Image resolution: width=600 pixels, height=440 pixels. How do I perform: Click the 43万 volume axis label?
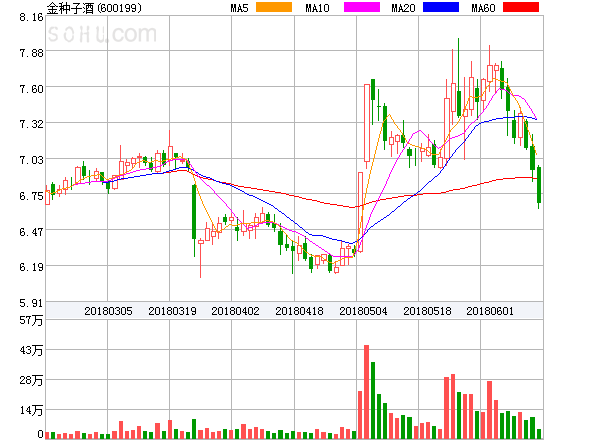[31, 350]
